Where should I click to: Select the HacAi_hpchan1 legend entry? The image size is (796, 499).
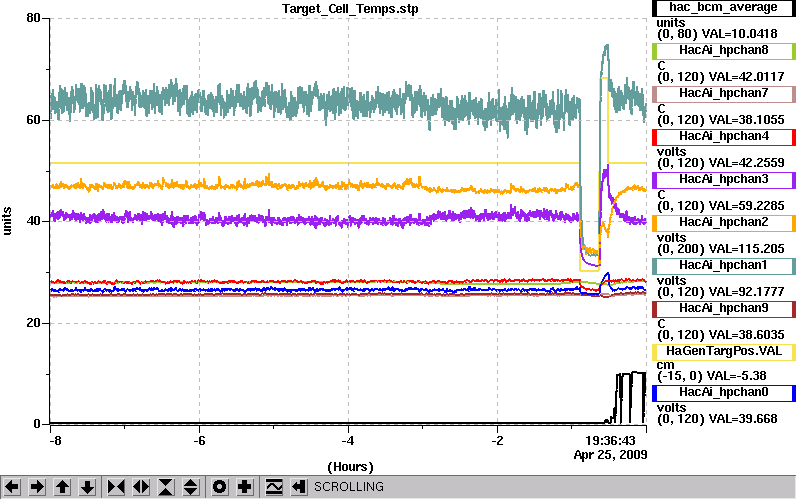(x=723, y=265)
